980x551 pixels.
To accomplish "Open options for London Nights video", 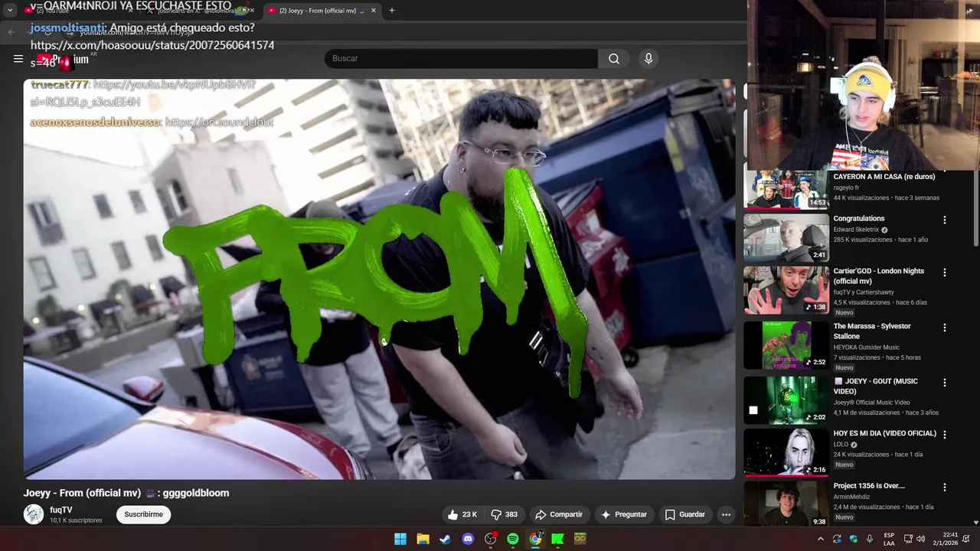I will coord(945,272).
